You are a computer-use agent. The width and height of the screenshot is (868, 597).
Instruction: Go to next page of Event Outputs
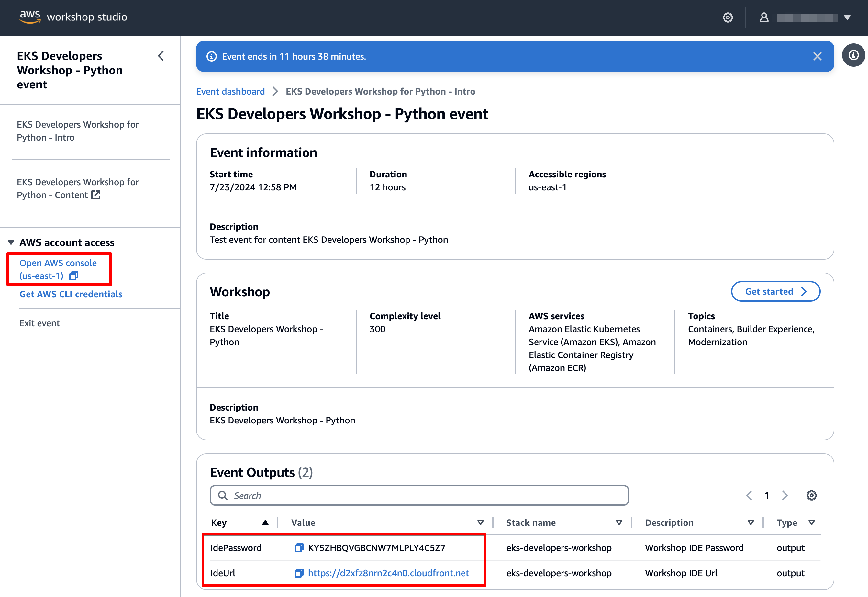(785, 495)
